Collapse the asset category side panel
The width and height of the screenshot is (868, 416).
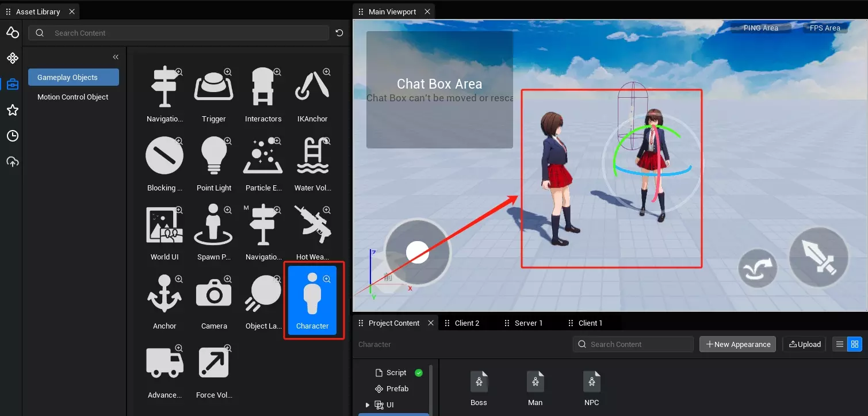pos(116,57)
